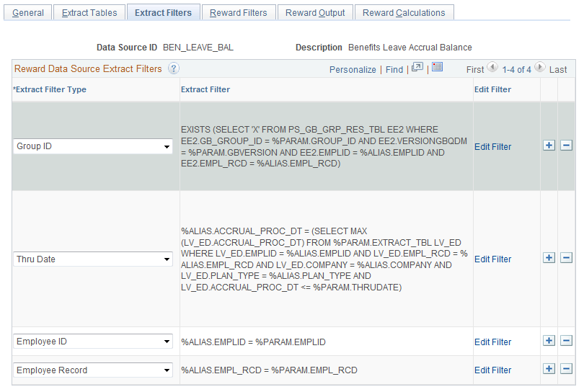The height and width of the screenshot is (392, 584).
Task: Edit Filter for the Employee ID row
Action: click(492, 342)
